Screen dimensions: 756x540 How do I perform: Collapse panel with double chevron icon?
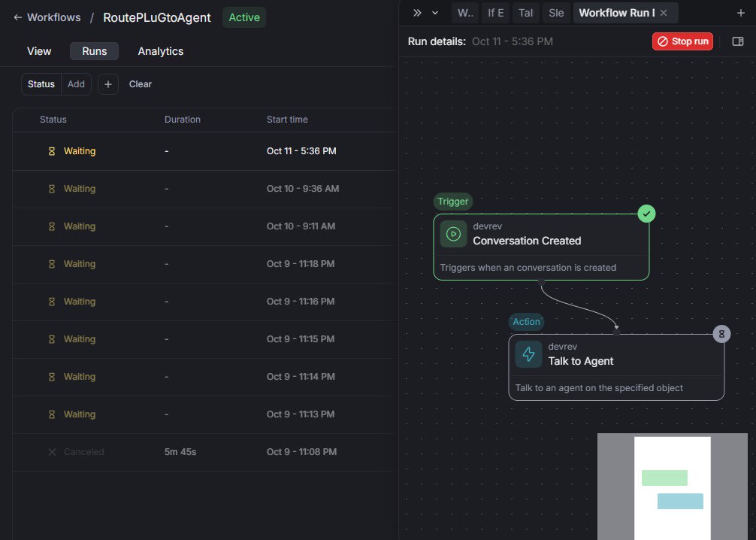pos(418,13)
